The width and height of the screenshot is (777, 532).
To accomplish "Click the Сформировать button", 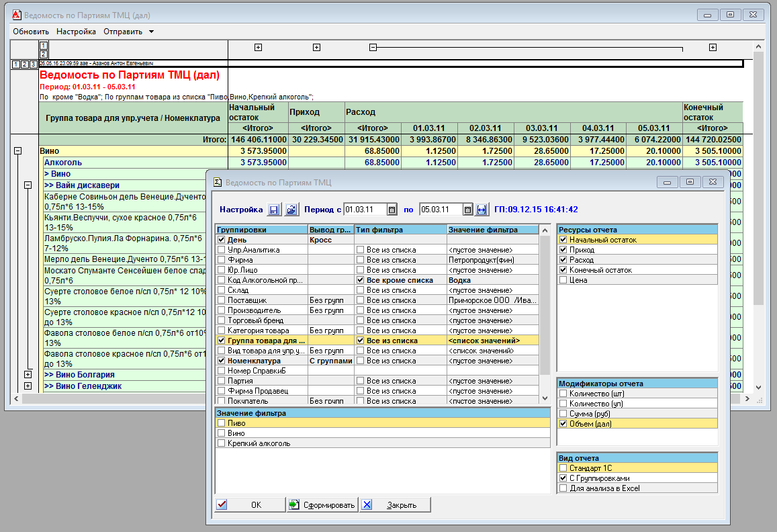I will coord(322,505).
